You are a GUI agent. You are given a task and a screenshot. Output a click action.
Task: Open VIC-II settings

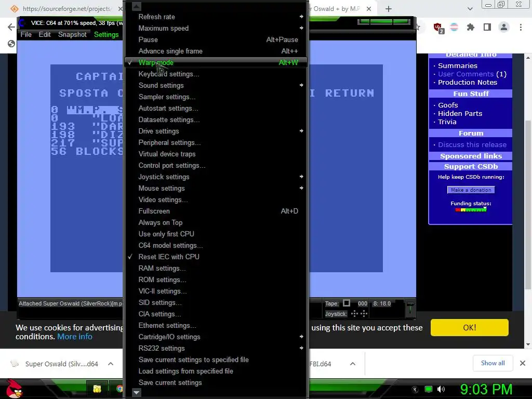point(216,291)
